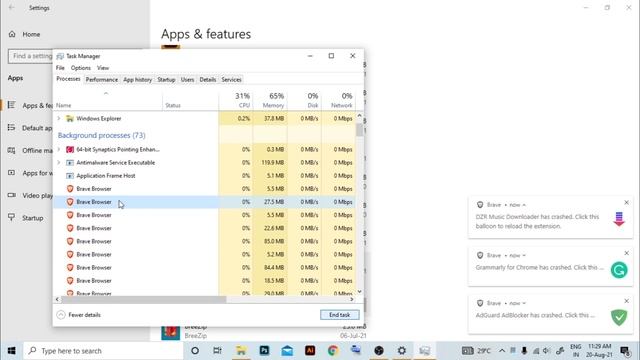The width and height of the screenshot is (640, 360).
Task: Select Brave Browser process using 5.2 MB
Action: [x=204, y=254]
